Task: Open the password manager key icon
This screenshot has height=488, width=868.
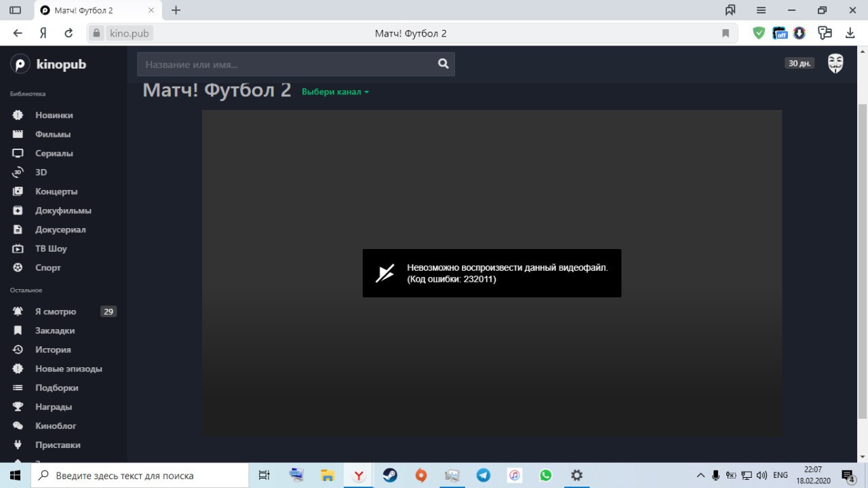Action: 825,33
